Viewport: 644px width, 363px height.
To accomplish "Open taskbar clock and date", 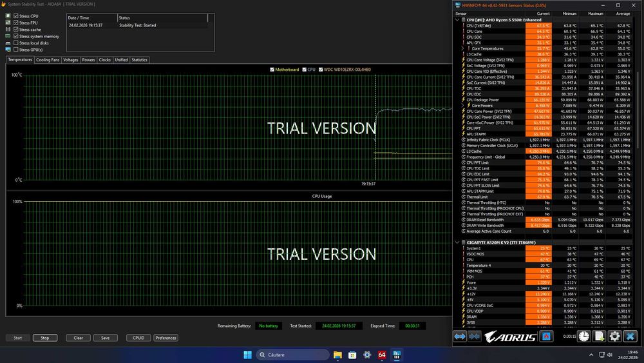I will pyautogui.click(x=627, y=355).
